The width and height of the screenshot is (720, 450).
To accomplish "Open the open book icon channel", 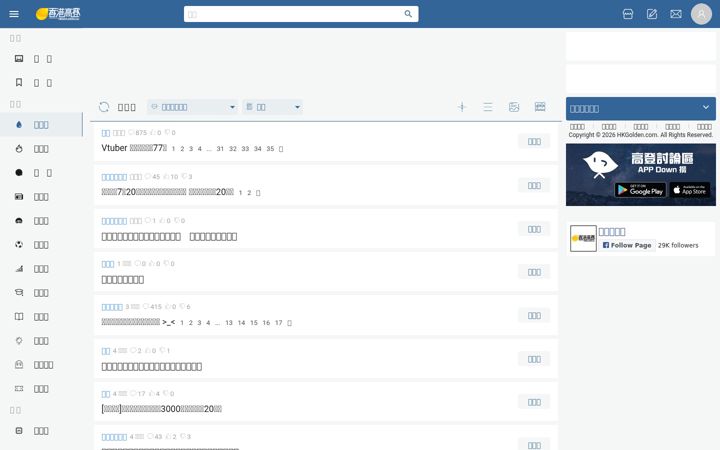I will [41, 317].
